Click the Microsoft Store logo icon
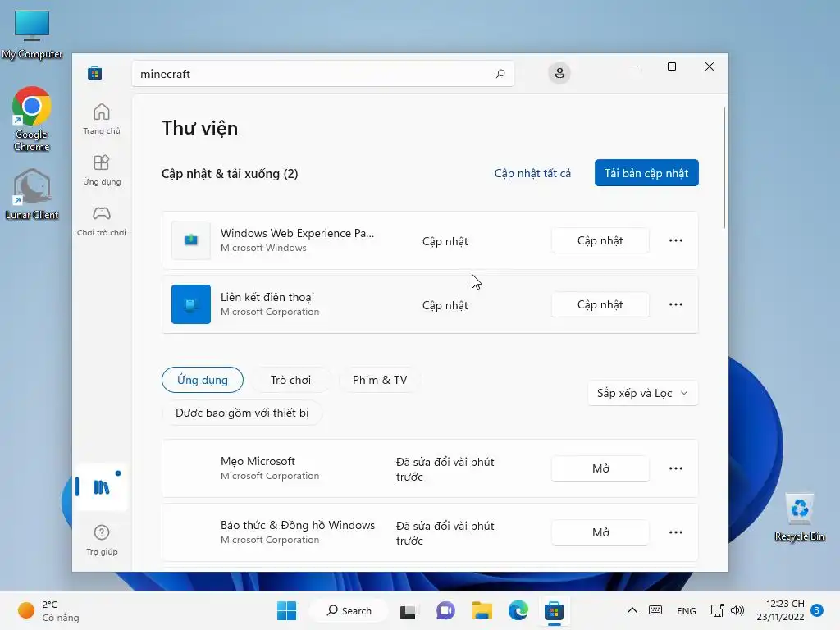 click(95, 73)
